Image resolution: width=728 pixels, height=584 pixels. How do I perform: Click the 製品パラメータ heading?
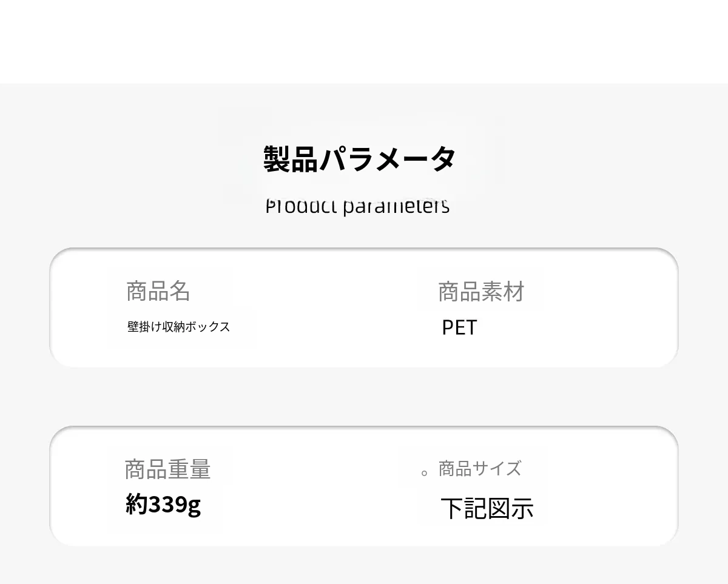tap(359, 159)
